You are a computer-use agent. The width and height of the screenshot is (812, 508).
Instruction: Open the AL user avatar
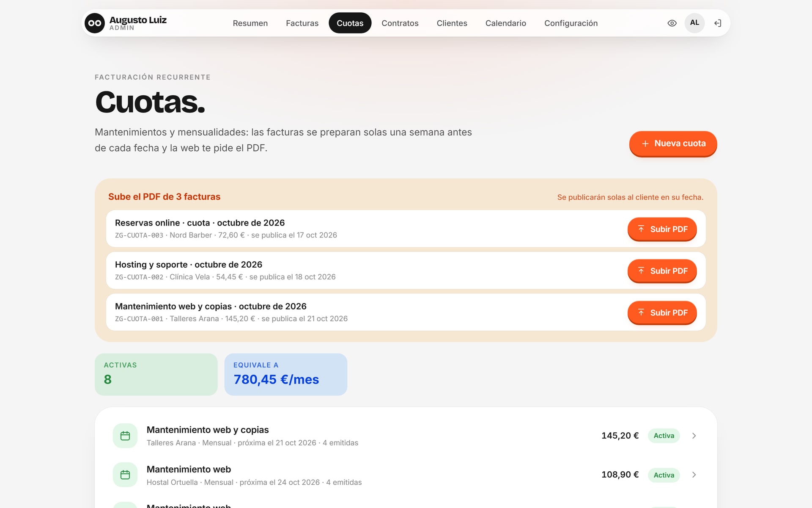click(694, 23)
